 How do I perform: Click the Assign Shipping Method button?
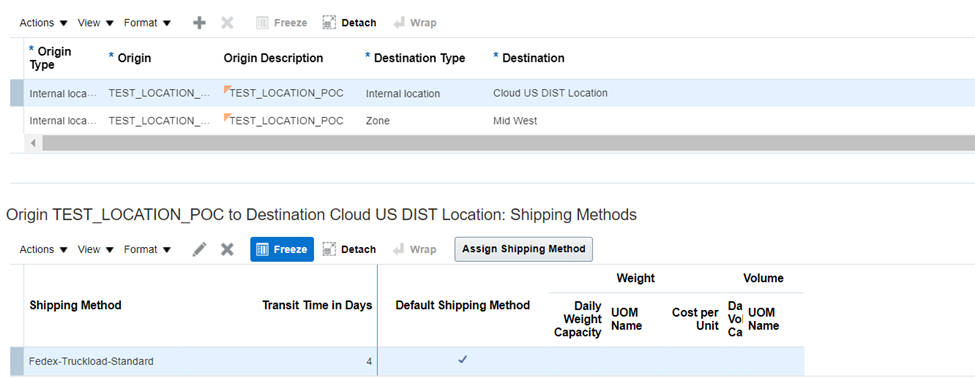click(x=524, y=249)
